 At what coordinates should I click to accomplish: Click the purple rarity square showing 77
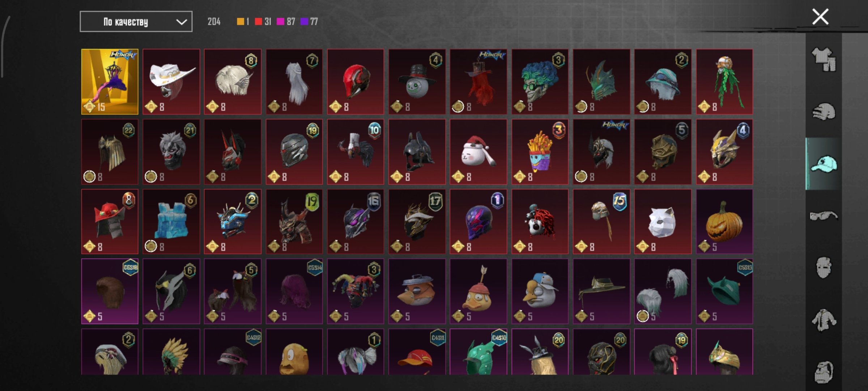pos(304,22)
